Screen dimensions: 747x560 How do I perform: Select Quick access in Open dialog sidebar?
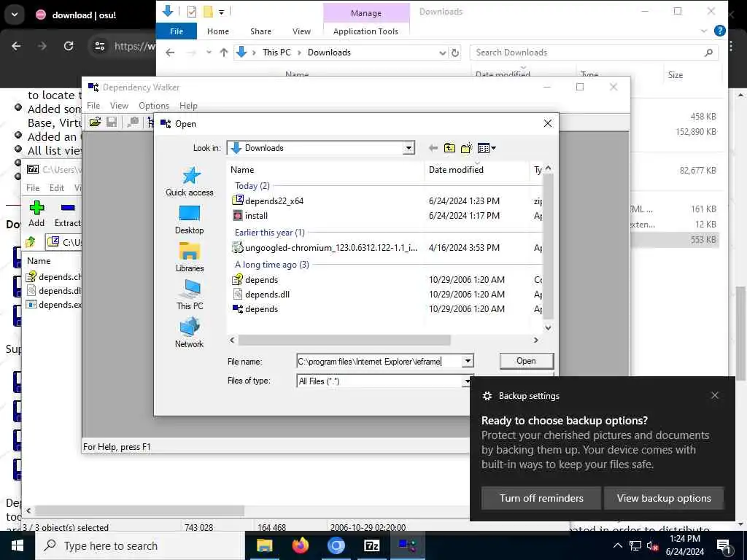pyautogui.click(x=190, y=182)
